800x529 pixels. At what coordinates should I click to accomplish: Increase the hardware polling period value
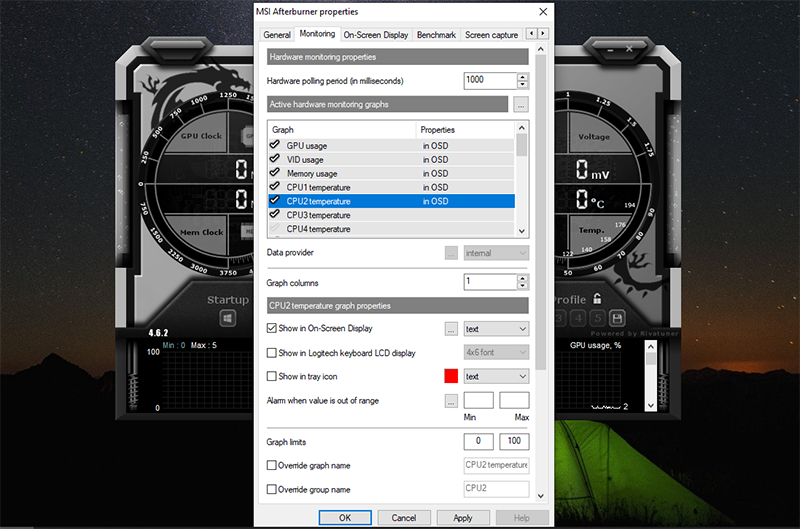[x=522, y=77]
